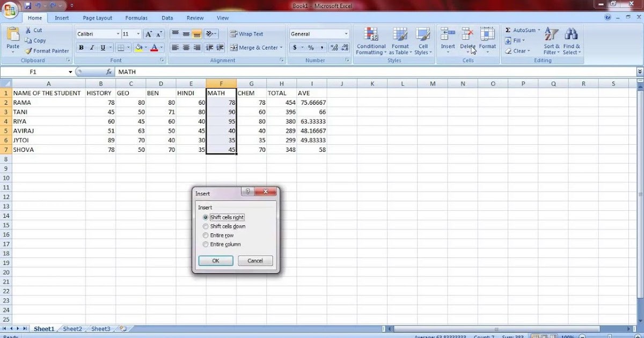Viewport: 644px width, 338px height.
Task: Open the Review tab
Action: pos(195,18)
